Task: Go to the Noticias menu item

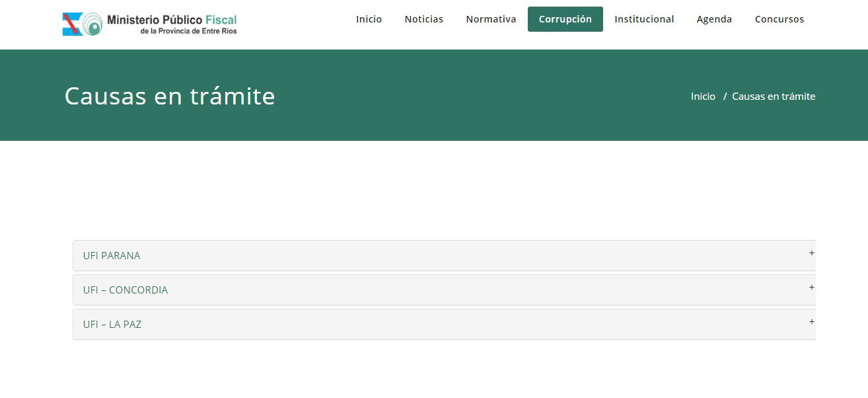Action: click(x=423, y=19)
